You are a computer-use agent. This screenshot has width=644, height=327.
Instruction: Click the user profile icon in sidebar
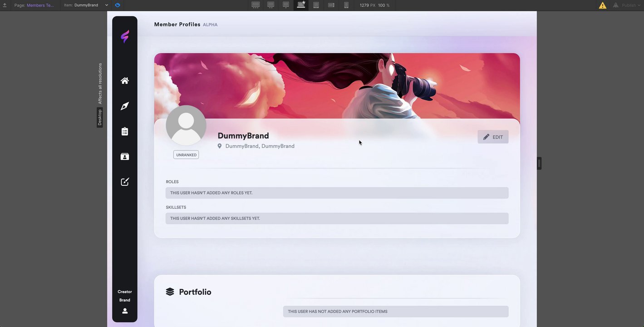tap(125, 311)
